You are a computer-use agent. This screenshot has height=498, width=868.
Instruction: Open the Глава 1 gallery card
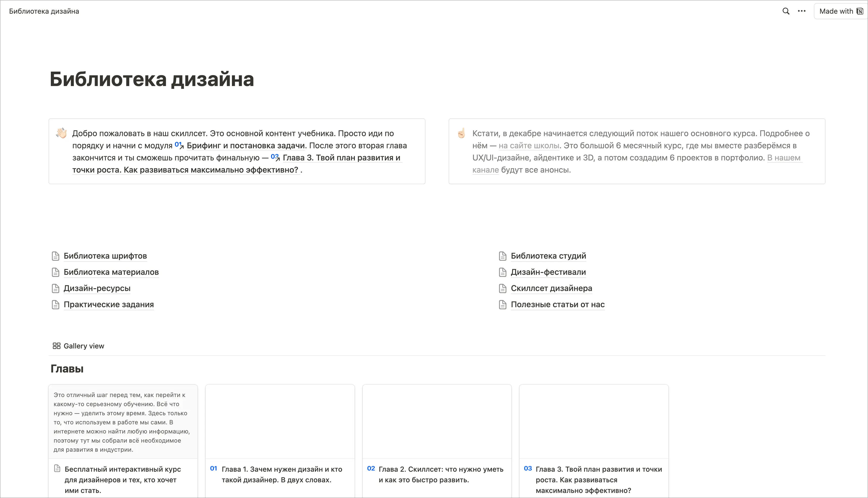point(280,441)
